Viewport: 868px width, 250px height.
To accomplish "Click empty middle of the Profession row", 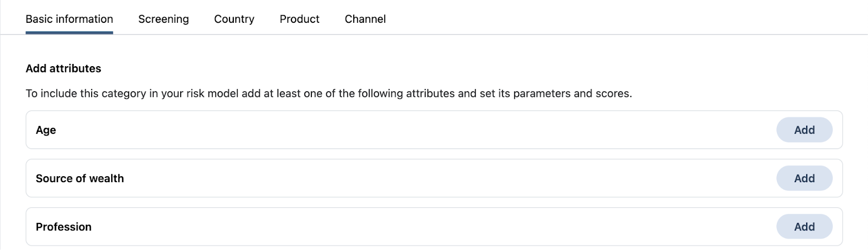I will point(434,227).
